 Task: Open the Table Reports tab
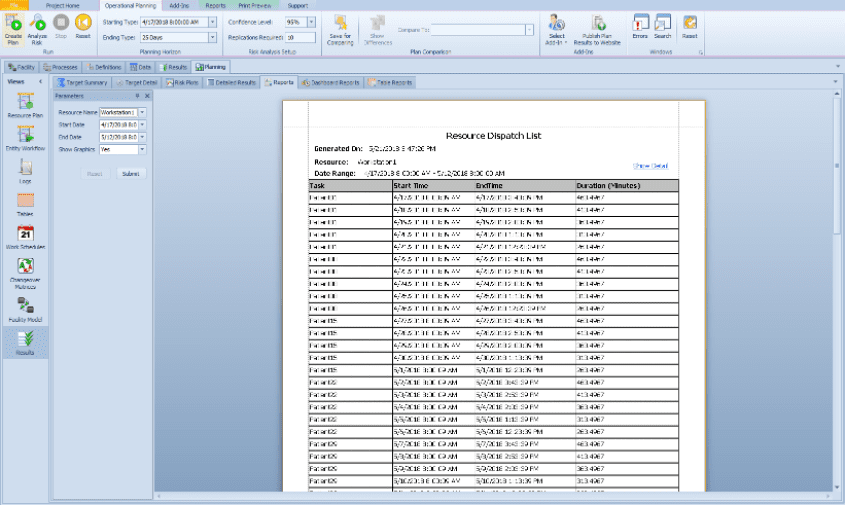pos(390,83)
